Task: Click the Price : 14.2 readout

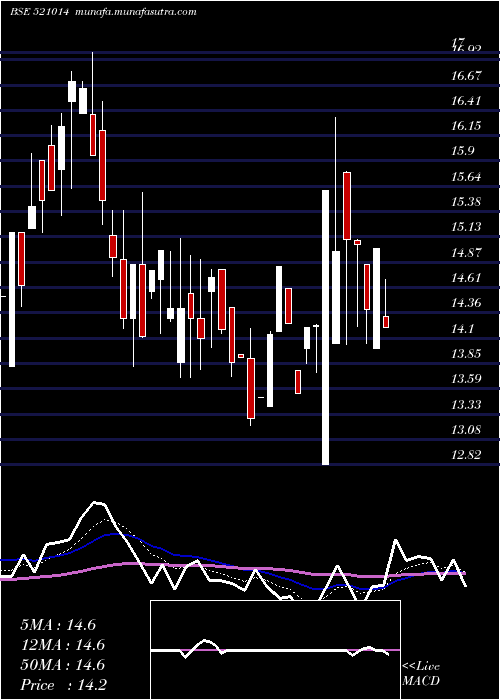Action: point(63,685)
